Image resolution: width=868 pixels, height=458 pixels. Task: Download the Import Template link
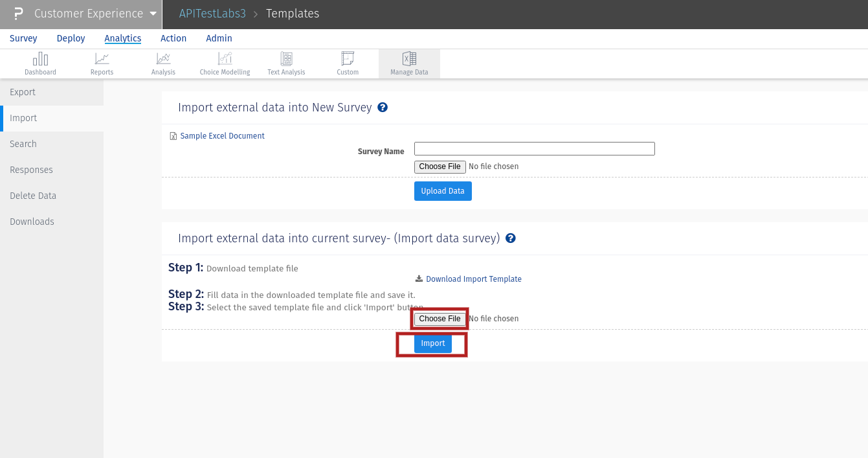coord(473,279)
